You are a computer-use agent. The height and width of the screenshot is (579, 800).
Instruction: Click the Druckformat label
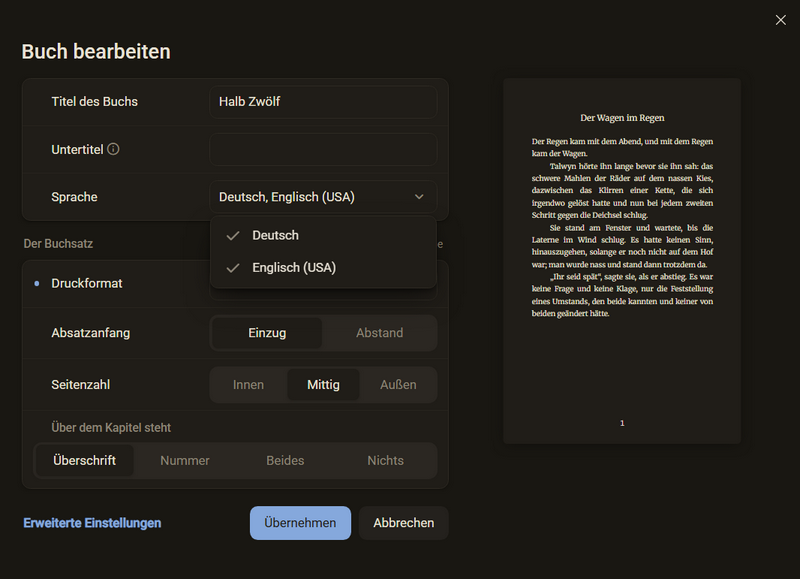pos(87,284)
